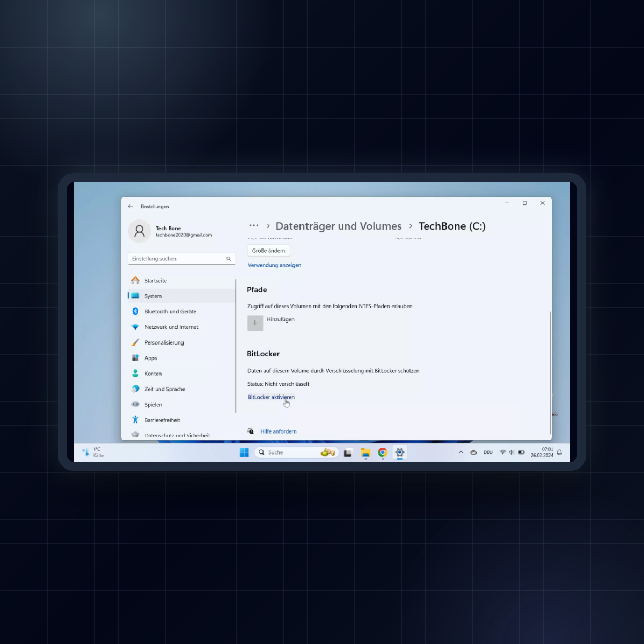Open the Hilfe anfordern link
The height and width of the screenshot is (644, 644).
tap(279, 432)
